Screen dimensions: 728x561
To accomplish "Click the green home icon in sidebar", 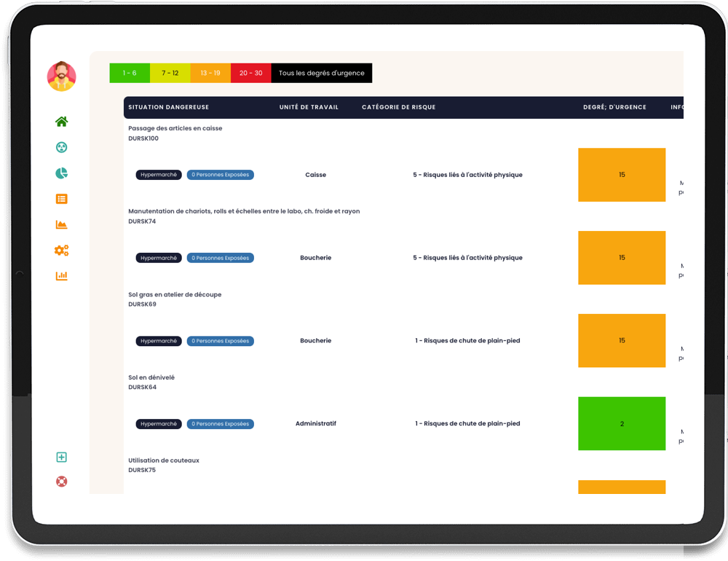I will pos(62,122).
